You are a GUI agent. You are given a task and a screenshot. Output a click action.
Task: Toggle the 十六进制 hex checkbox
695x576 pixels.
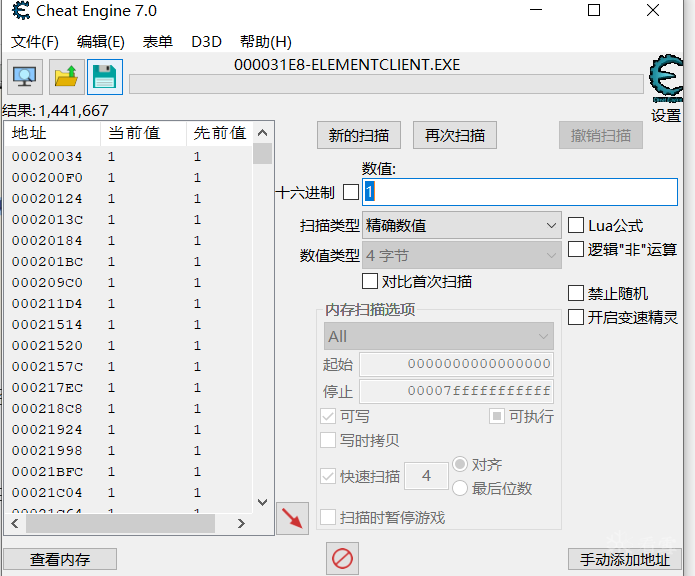click(351, 192)
